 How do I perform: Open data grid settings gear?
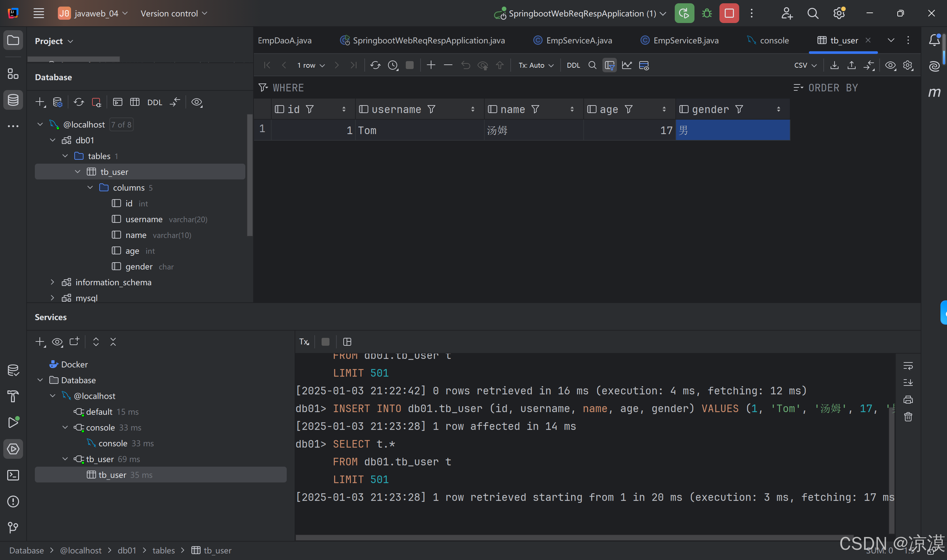tap(908, 65)
